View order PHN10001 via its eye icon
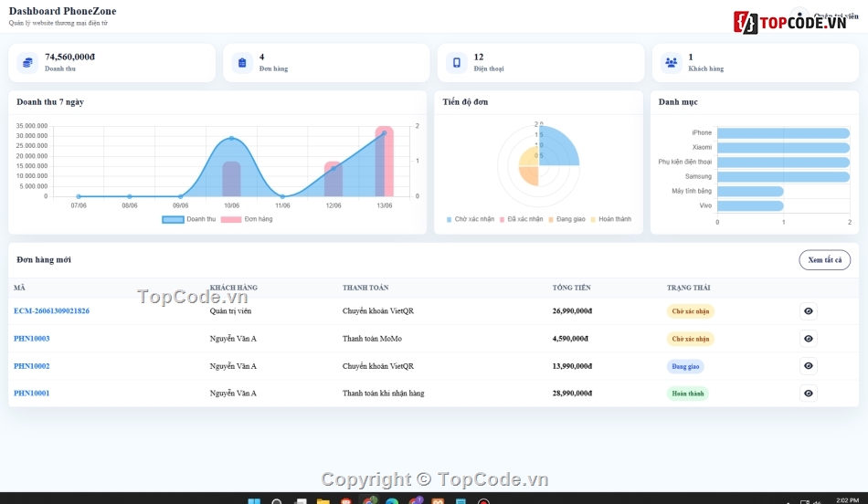The image size is (868, 504). (x=809, y=394)
